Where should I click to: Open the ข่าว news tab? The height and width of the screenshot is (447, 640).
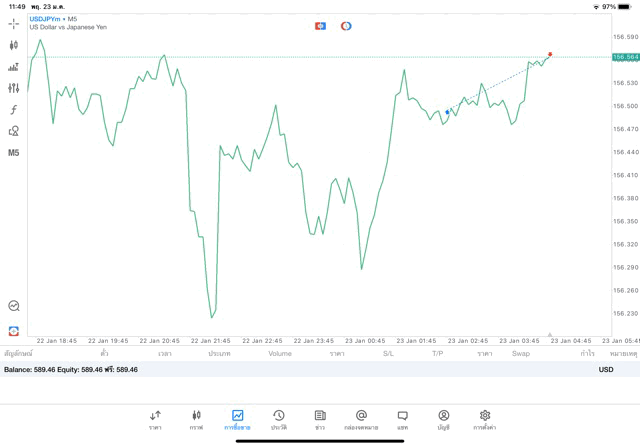click(x=320, y=419)
